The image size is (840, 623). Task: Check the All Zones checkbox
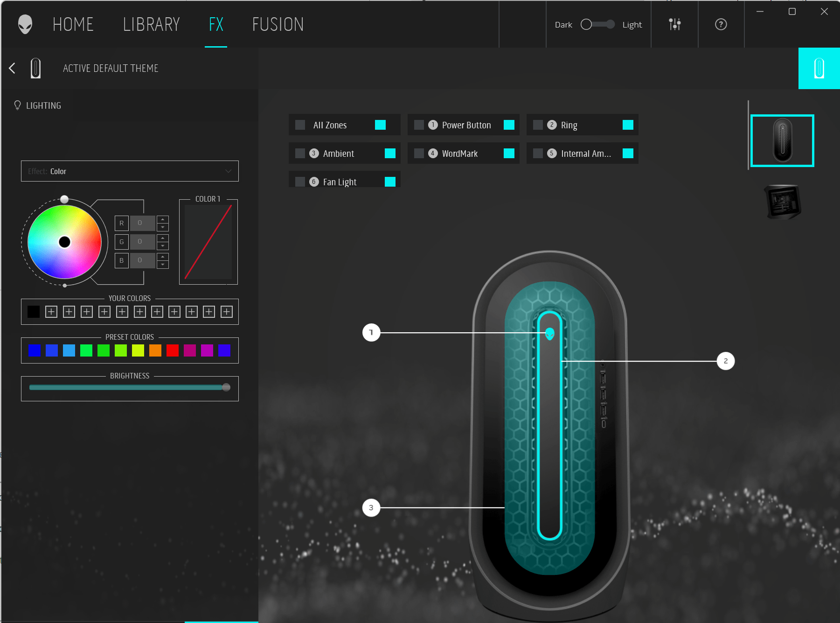pos(300,125)
